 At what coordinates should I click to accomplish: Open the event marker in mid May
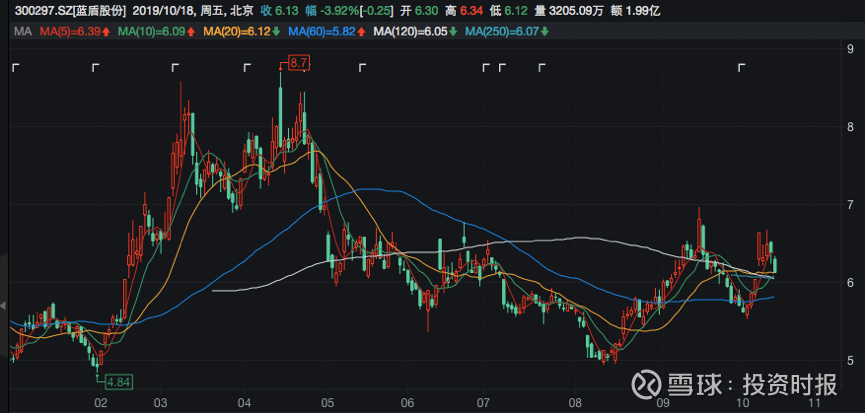362,68
